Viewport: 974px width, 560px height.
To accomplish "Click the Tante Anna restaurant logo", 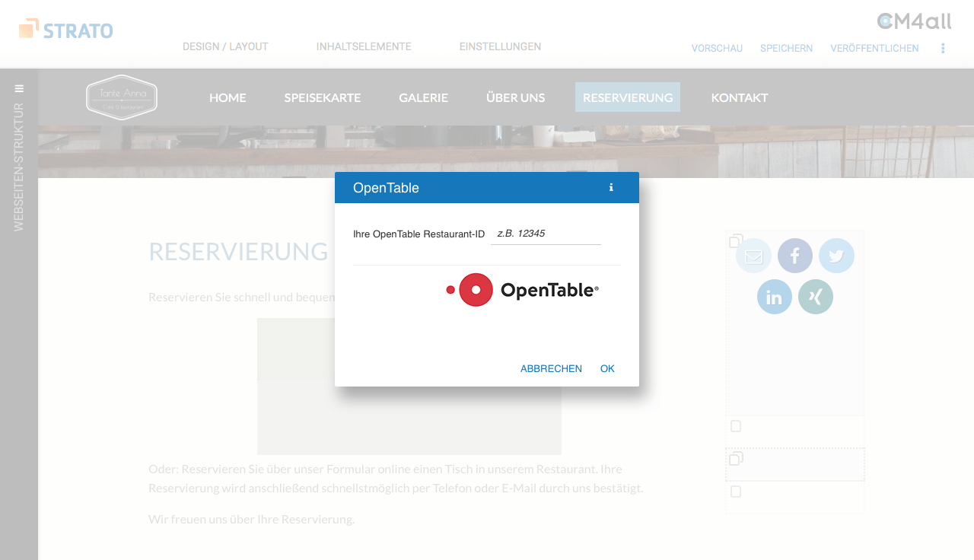I will tap(122, 97).
